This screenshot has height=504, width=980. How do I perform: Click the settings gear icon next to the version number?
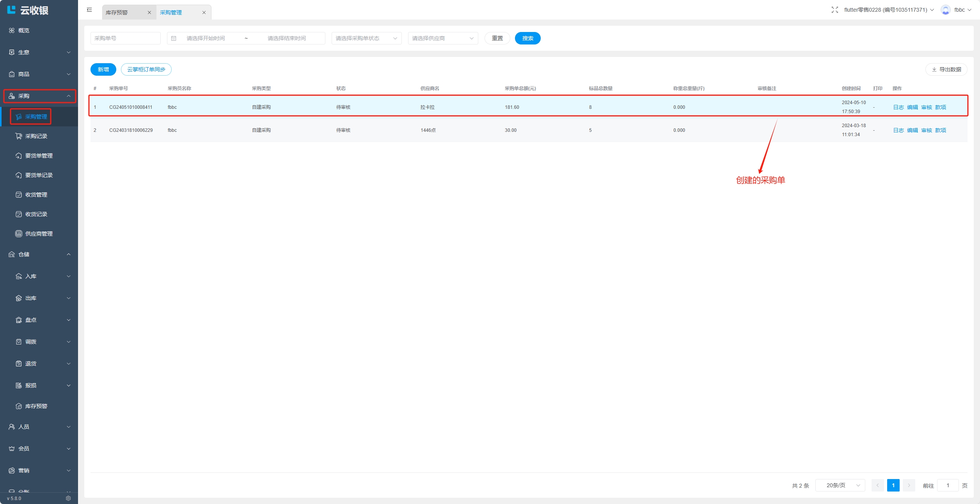[x=68, y=498]
